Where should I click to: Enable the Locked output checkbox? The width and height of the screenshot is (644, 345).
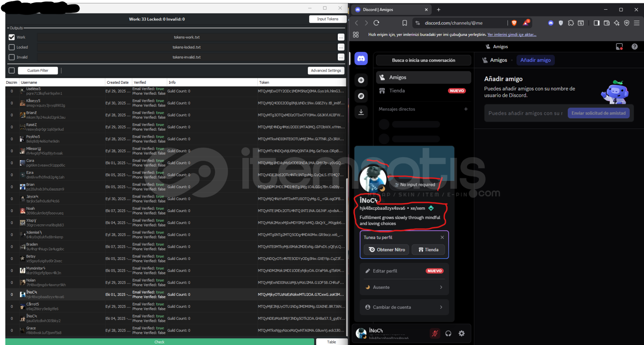pos(12,47)
